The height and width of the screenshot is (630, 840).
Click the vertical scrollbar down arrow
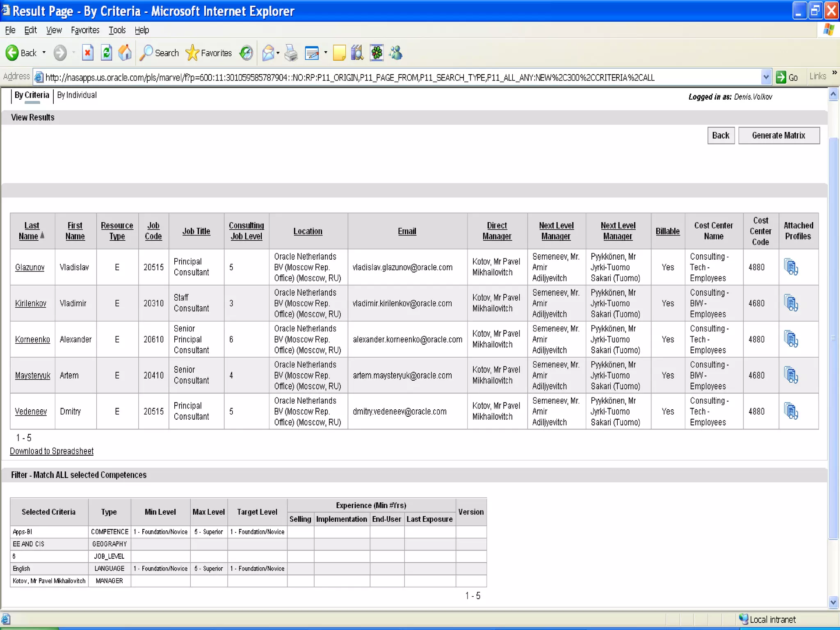[833, 602]
